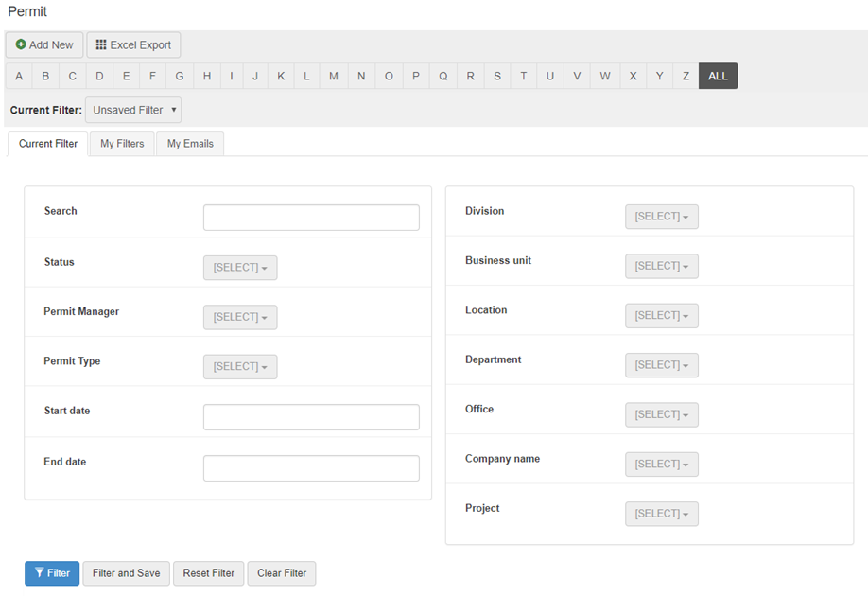Click into the Search text field
The width and height of the screenshot is (868, 596).
coord(311,218)
